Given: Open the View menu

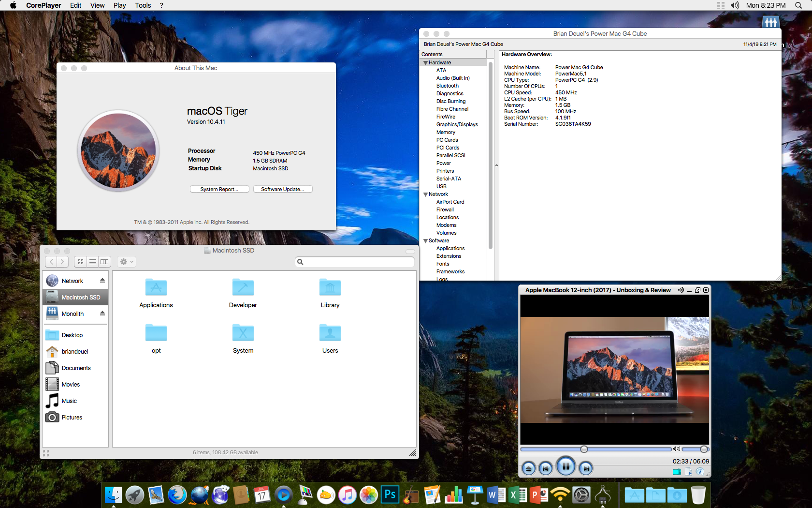Looking at the screenshot, I should [97, 5].
